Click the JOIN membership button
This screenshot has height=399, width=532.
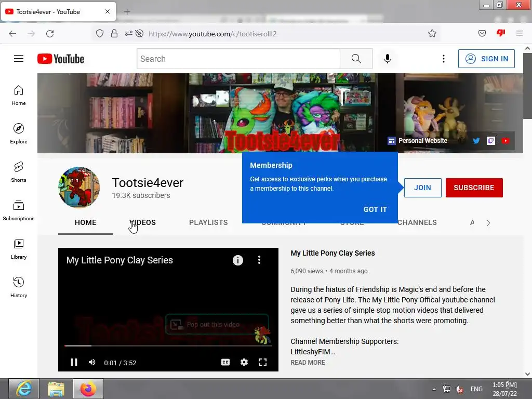(422, 188)
